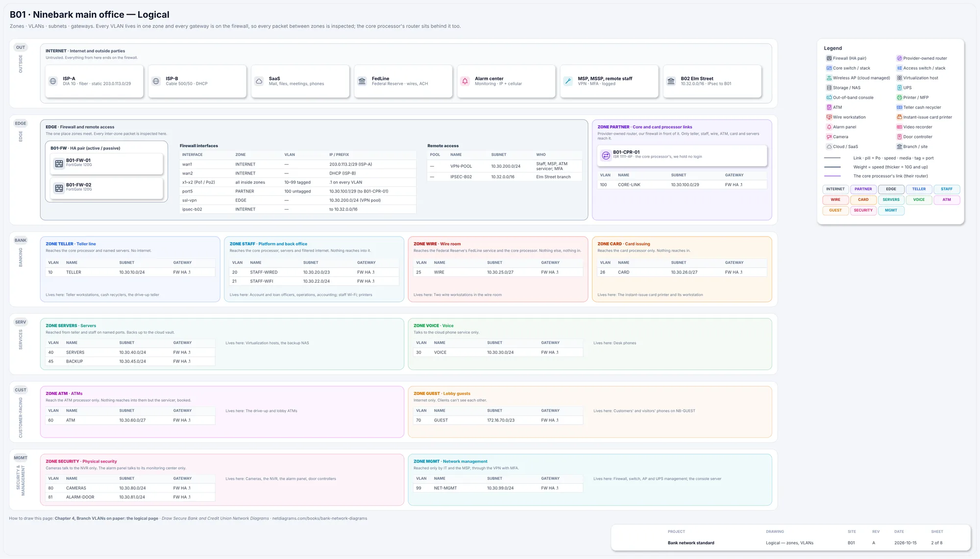
Task: Click the alarm bell icon on Alarm center card
Action: pos(465,81)
